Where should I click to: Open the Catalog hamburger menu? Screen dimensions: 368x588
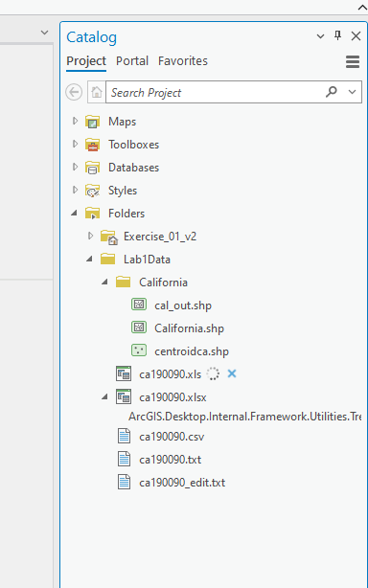point(353,62)
